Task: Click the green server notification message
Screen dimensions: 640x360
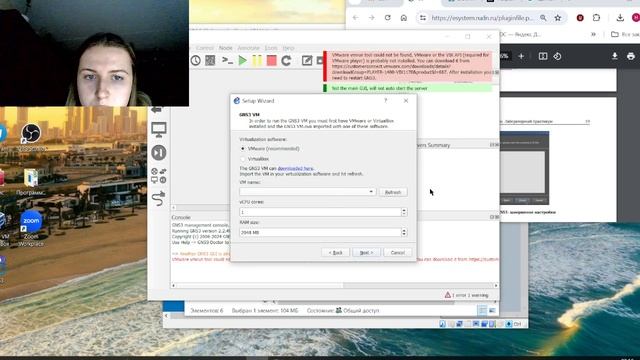Action: coord(408,88)
